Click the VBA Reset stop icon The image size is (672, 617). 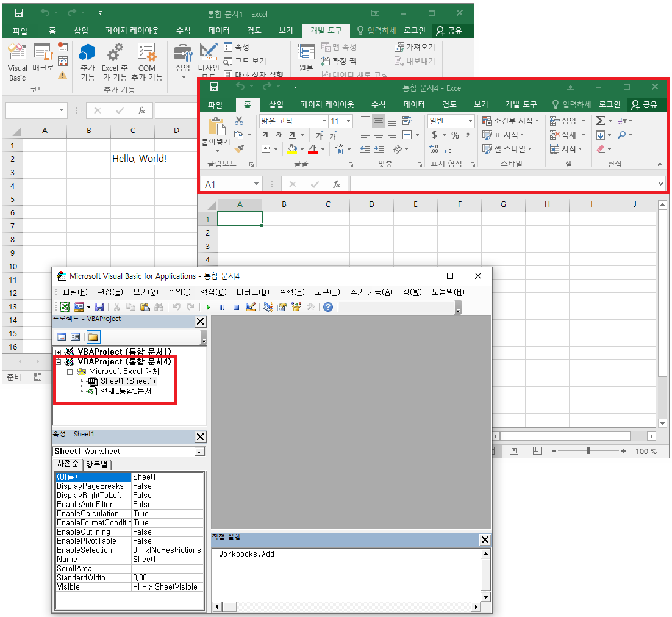click(236, 307)
